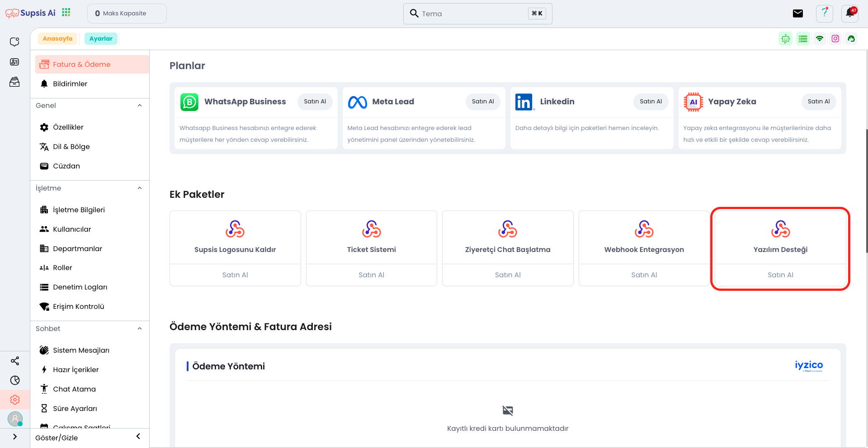Click the iyzico payment logo
This screenshot has height=448, width=868.
pos(809,366)
